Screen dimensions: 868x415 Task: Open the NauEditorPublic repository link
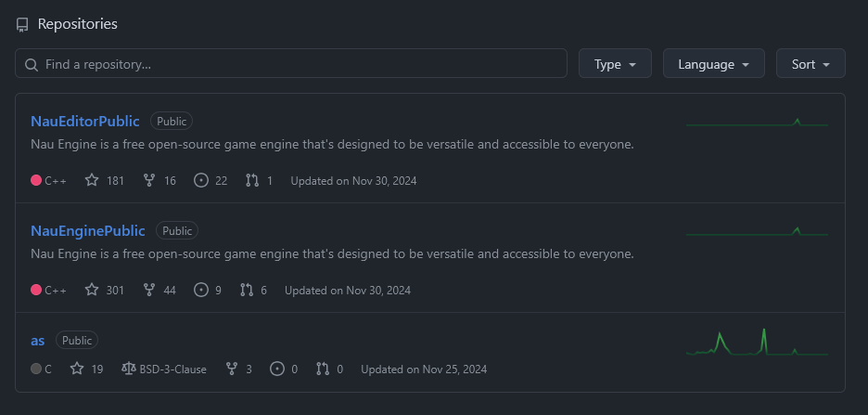(85, 121)
